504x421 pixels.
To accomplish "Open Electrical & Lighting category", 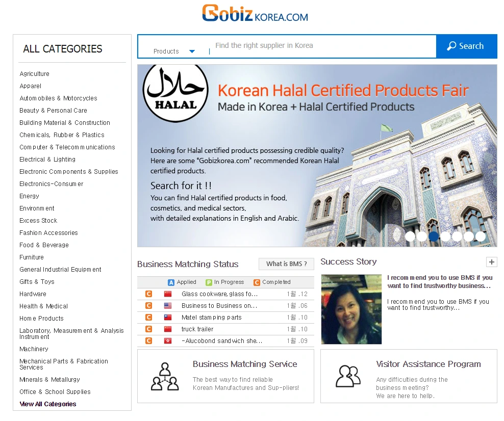I will (47, 160).
